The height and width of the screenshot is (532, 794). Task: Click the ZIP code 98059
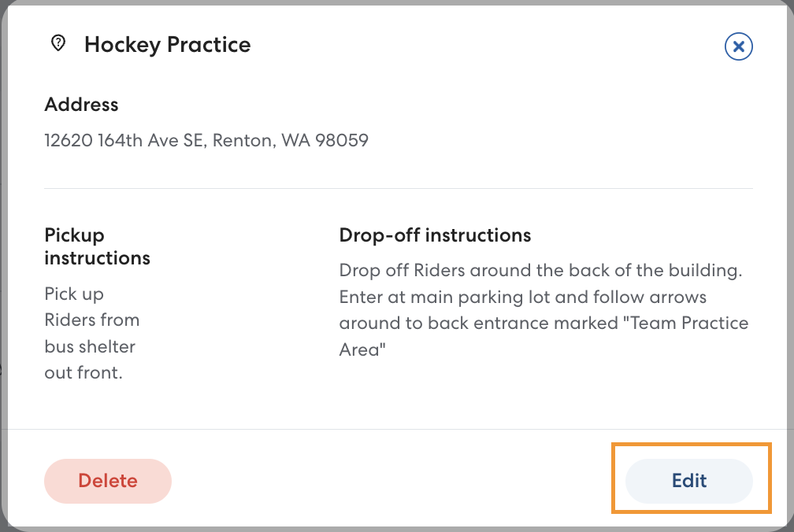click(x=342, y=141)
